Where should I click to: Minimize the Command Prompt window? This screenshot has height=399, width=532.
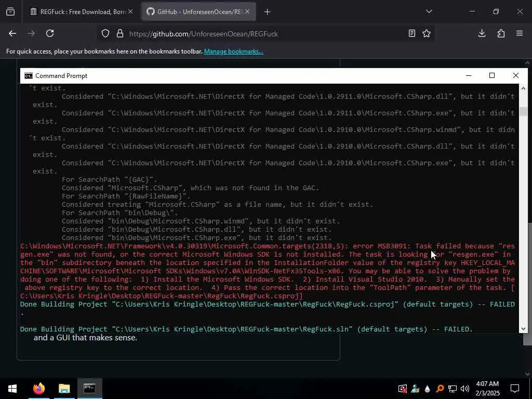[469, 75]
